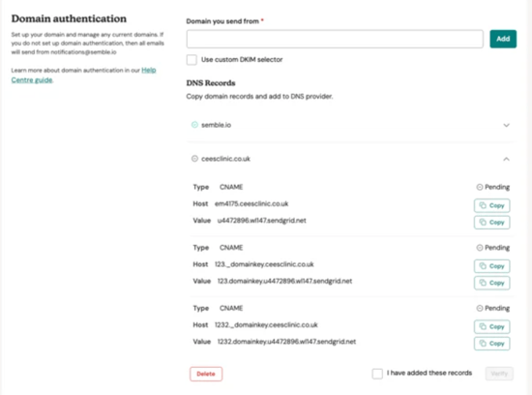Click the semble.io verified status icon
Screen dimensions: 532x395
click(194, 125)
